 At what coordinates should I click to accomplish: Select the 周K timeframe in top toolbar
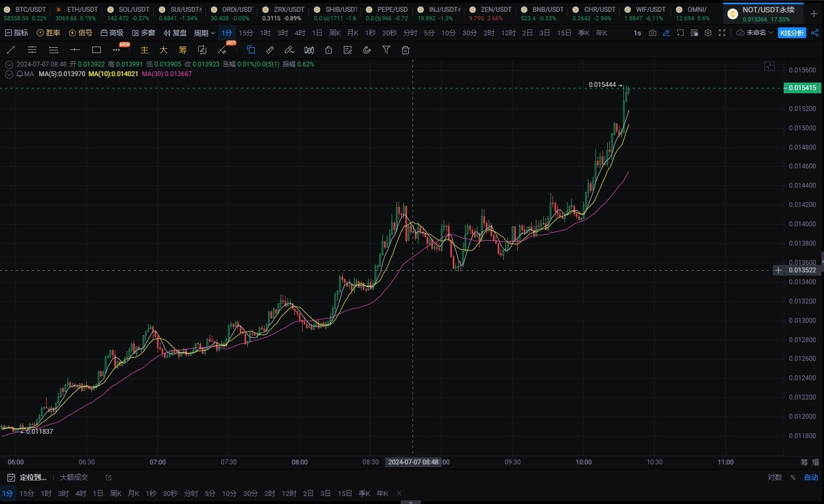tap(335, 33)
